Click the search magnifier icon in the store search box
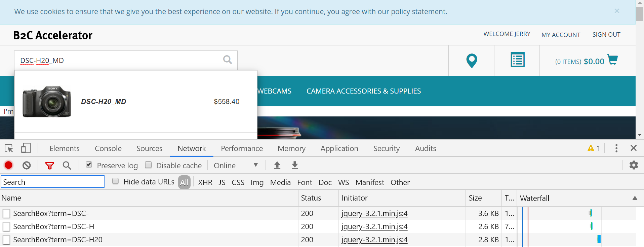Viewport: 644px width, 247px height. (x=228, y=60)
